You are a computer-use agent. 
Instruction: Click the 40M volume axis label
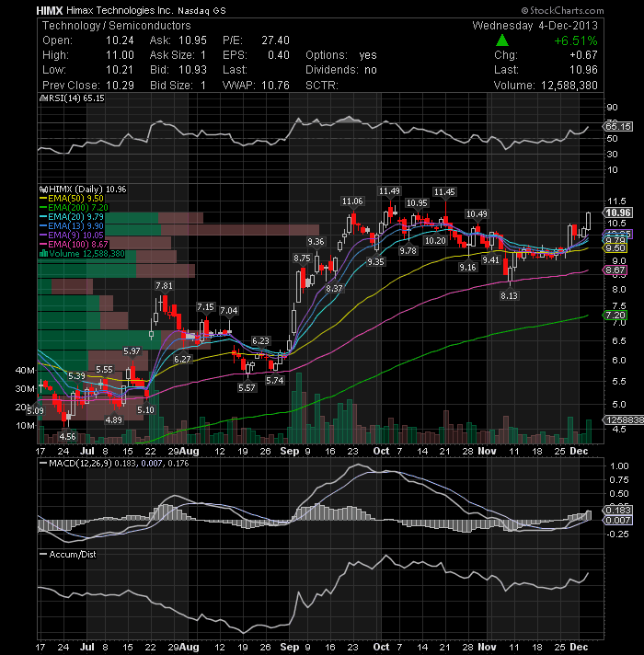(25, 370)
